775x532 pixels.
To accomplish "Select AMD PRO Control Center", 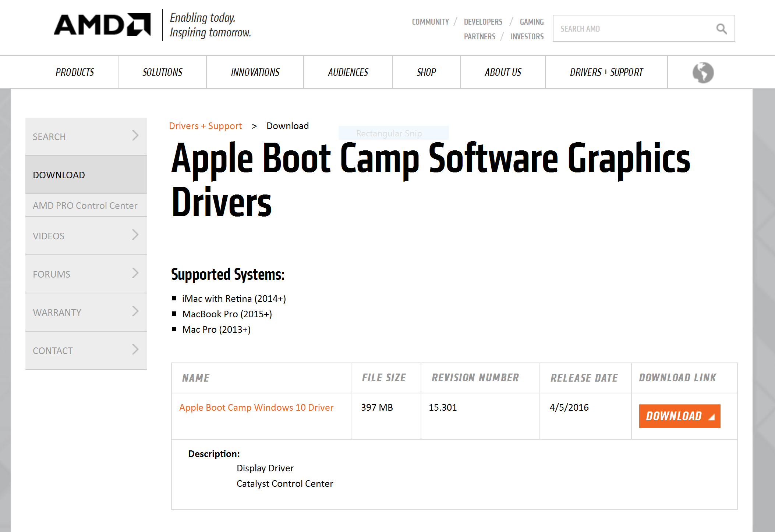I will coord(85,206).
